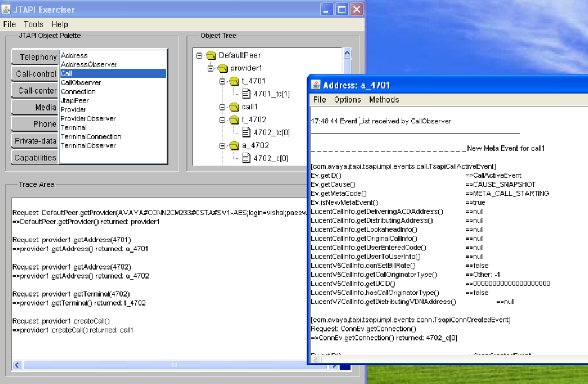Collapse the call1 tree node
588x384 pixels.
click(x=222, y=107)
